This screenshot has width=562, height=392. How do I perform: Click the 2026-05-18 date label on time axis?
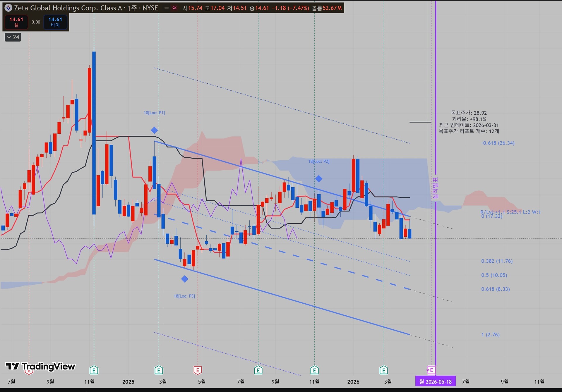pos(435,381)
